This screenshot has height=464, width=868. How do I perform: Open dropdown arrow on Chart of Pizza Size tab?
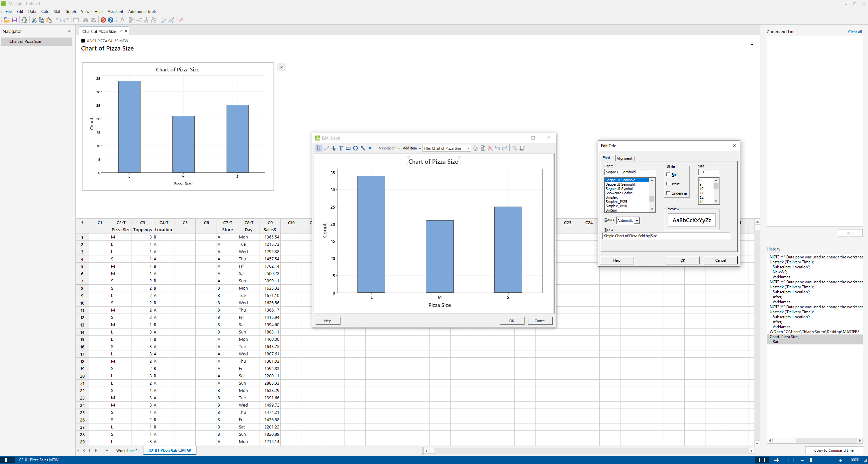(121, 31)
